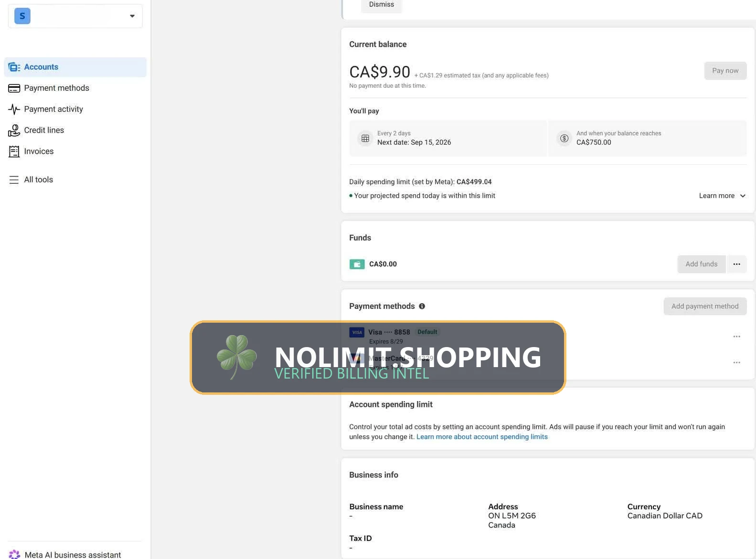The height and width of the screenshot is (559, 756).
Task: Click the Next date: Sep 15, 2026 text
Action: [x=414, y=142]
